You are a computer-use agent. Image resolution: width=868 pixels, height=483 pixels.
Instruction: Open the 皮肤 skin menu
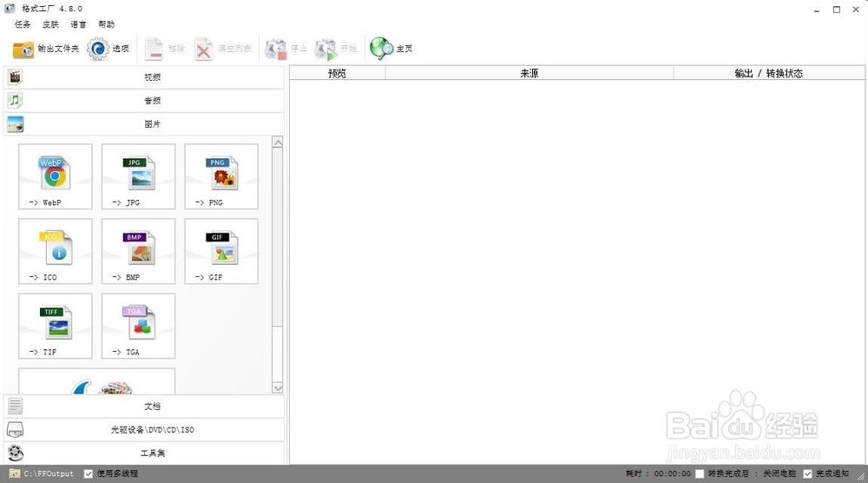[x=50, y=24]
